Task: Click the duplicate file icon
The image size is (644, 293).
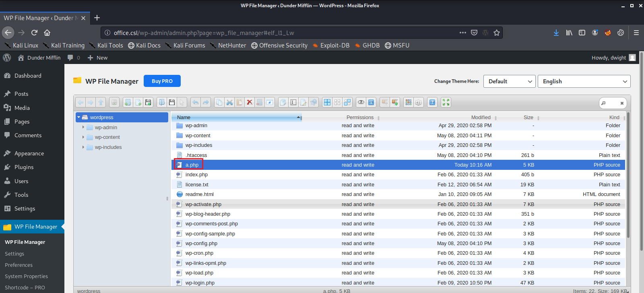Action: (x=283, y=102)
